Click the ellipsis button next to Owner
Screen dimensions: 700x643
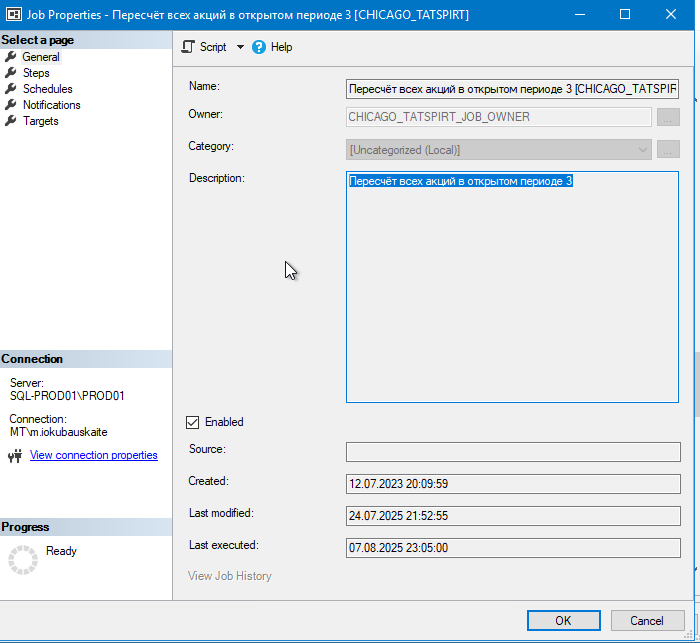click(668, 117)
